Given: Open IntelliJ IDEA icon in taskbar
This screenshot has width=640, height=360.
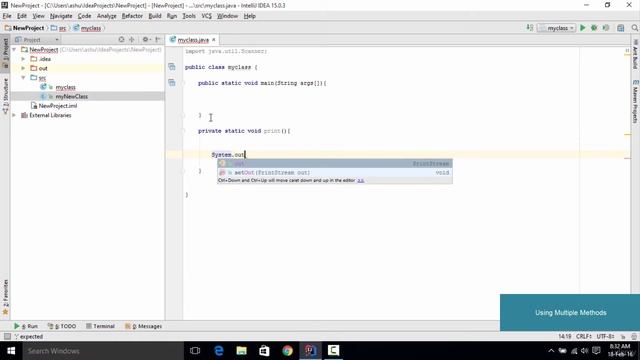Looking at the screenshot, I should click(x=310, y=351).
